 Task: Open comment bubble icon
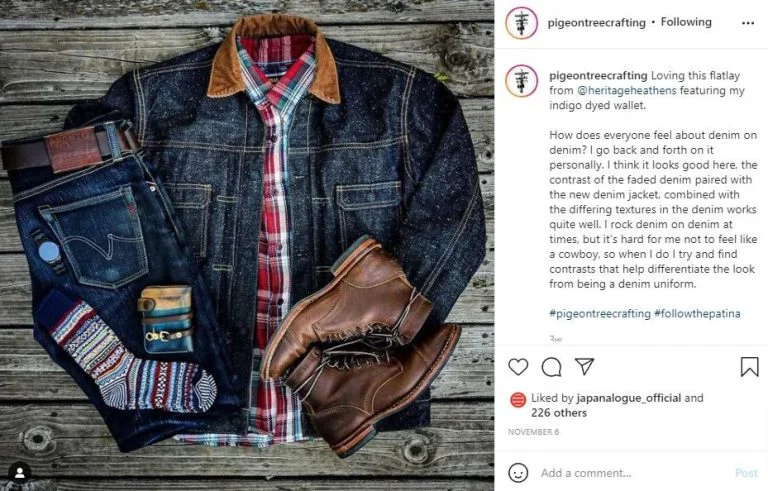[552, 367]
